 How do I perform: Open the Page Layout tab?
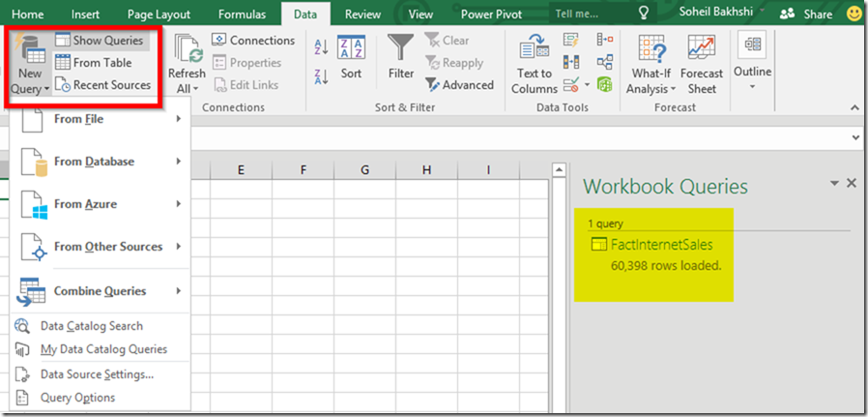click(159, 14)
